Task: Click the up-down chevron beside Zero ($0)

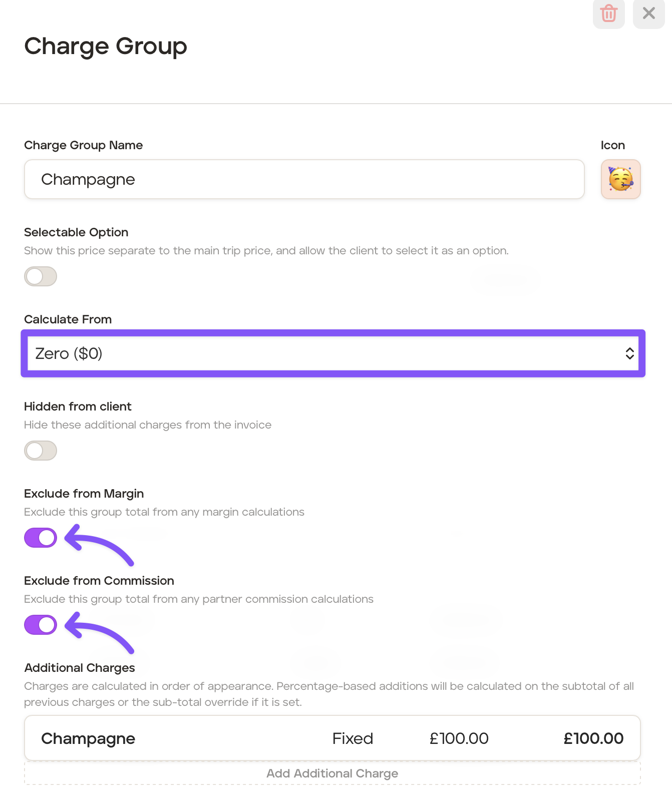Action: pyautogui.click(x=629, y=353)
